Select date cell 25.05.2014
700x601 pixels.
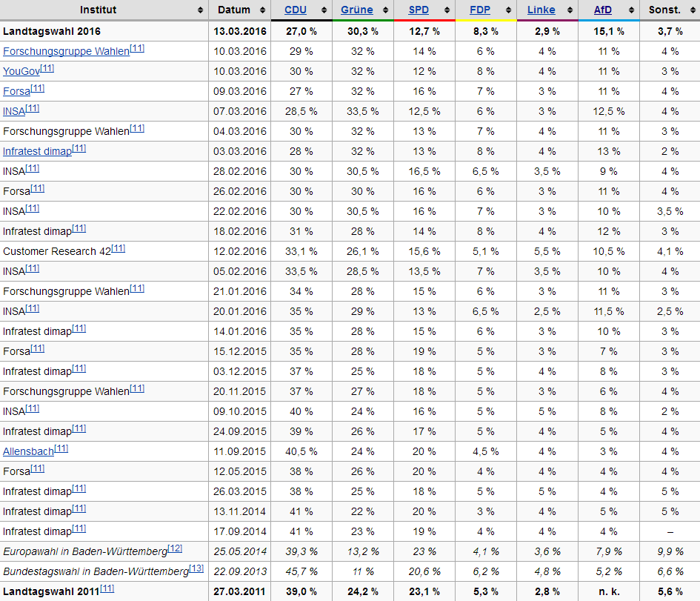240,552
